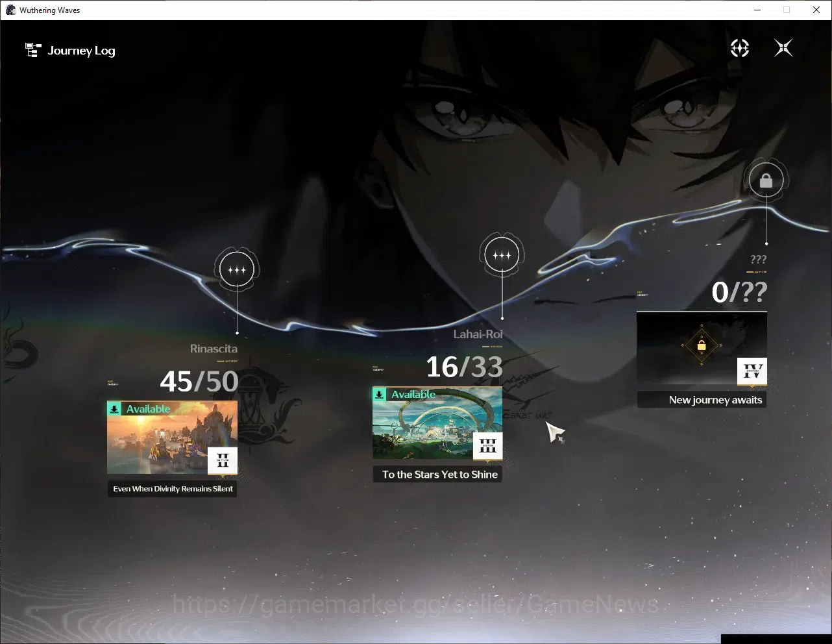This screenshot has height=644, width=832.
Task: Click the Available download icon on Lahai-Roi
Action: click(380, 394)
